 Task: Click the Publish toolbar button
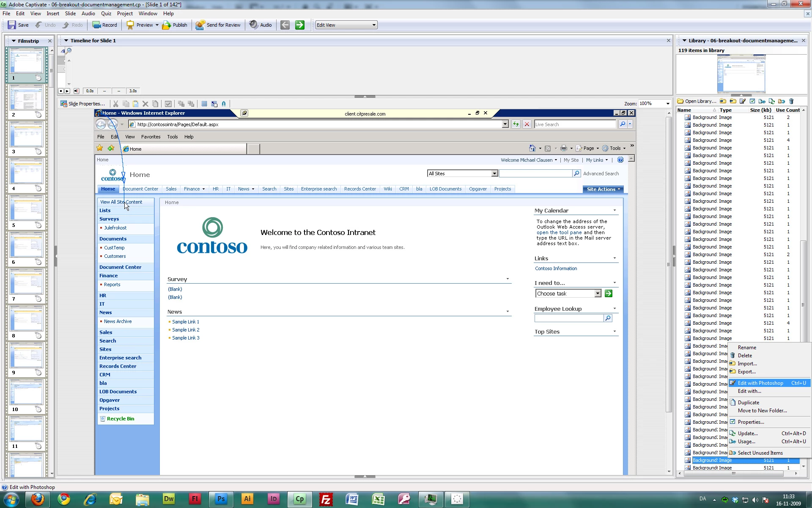(x=175, y=25)
